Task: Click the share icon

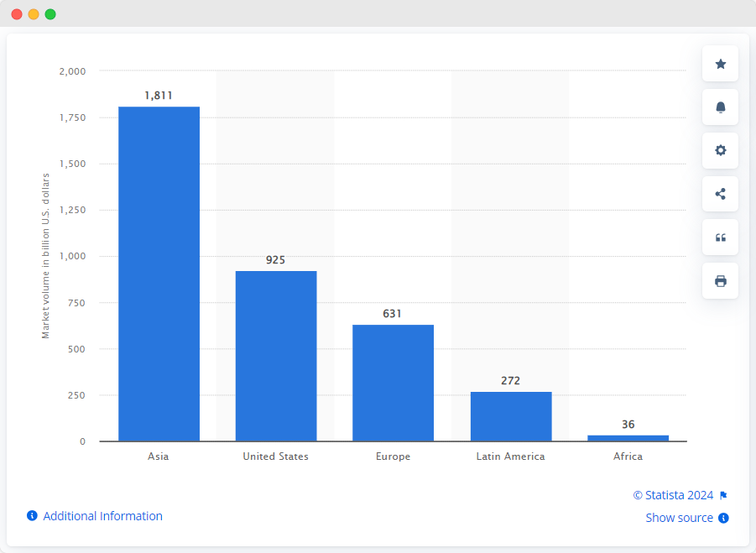Action: [720, 194]
